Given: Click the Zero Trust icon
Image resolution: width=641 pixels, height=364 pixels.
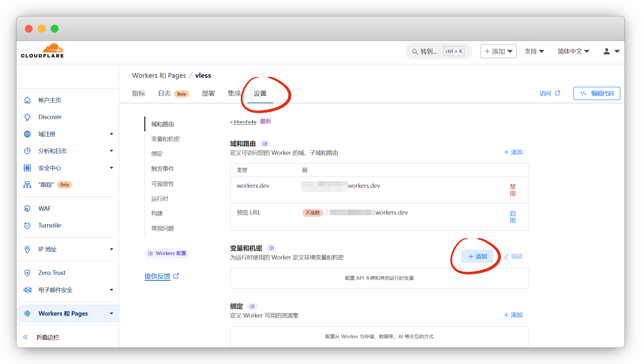Looking at the screenshot, I should [27, 273].
